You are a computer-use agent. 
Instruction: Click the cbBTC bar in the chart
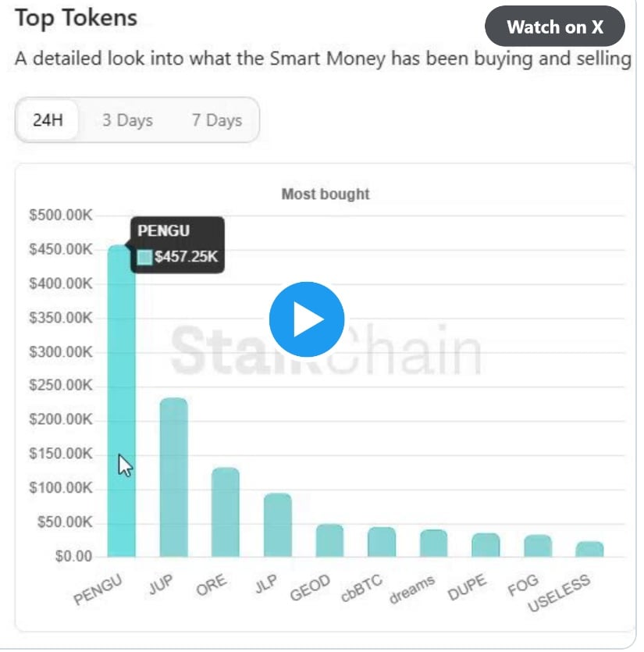click(x=382, y=542)
